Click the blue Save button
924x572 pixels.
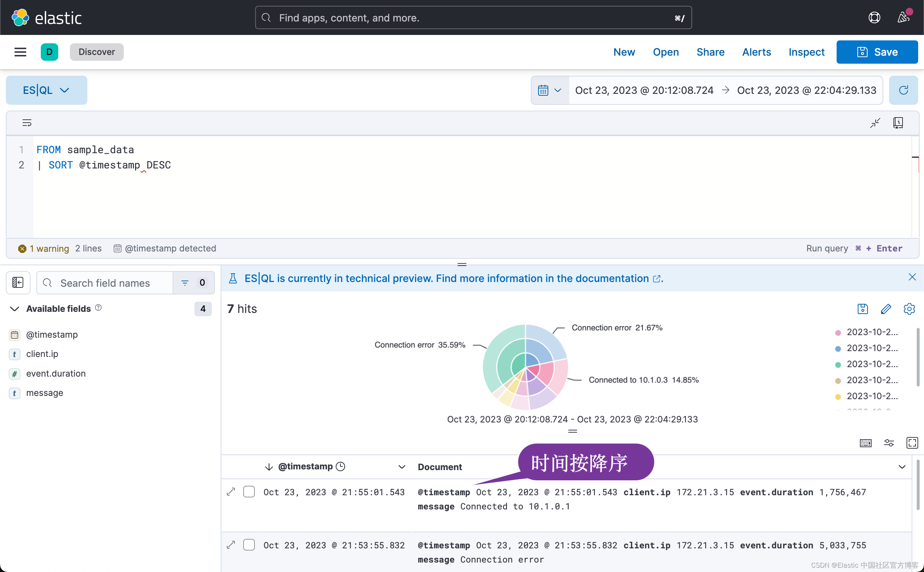coord(877,52)
